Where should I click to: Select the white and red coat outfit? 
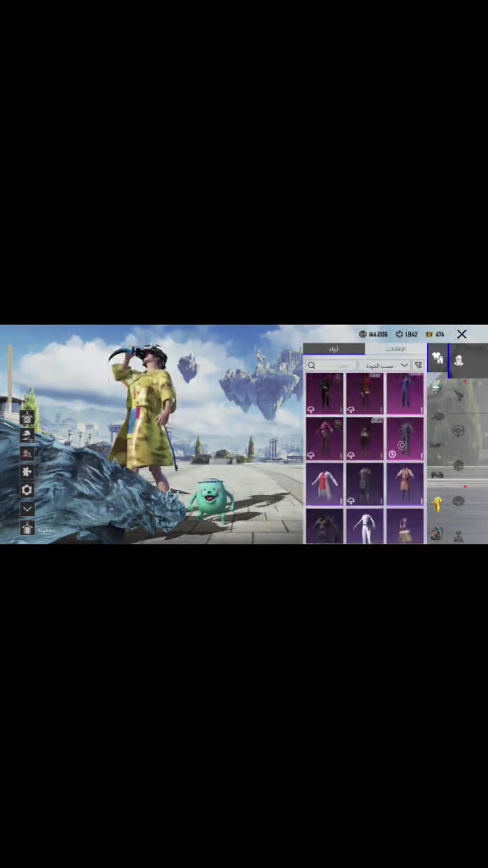coord(324,484)
